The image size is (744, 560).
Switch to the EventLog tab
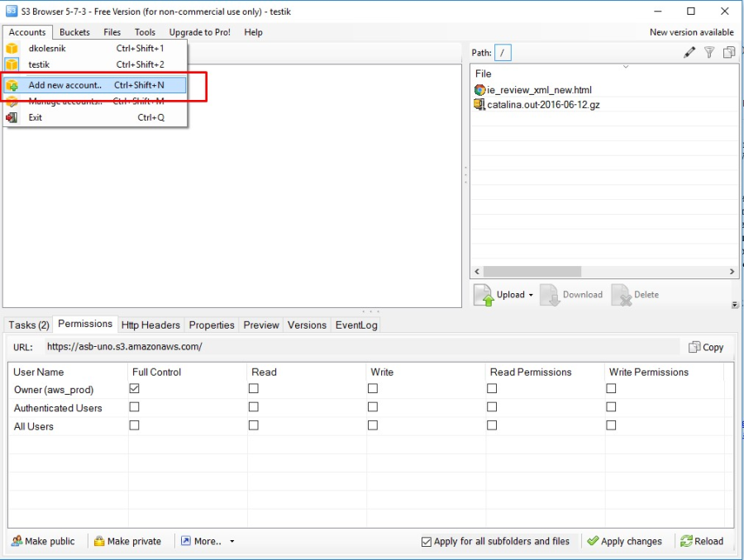click(356, 325)
